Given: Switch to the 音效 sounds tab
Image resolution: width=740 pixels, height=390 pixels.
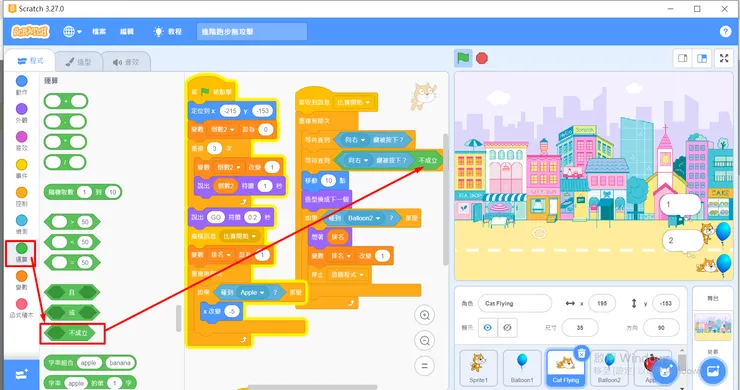Looking at the screenshot, I should click(x=126, y=62).
